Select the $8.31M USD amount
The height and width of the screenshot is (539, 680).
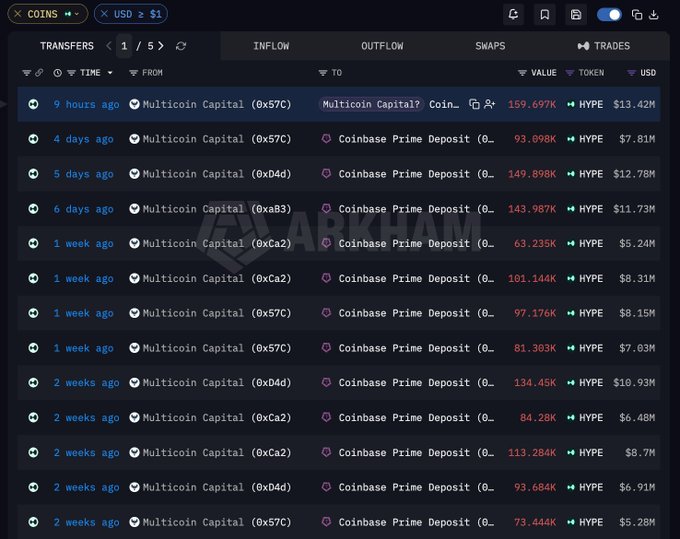[x=637, y=278]
